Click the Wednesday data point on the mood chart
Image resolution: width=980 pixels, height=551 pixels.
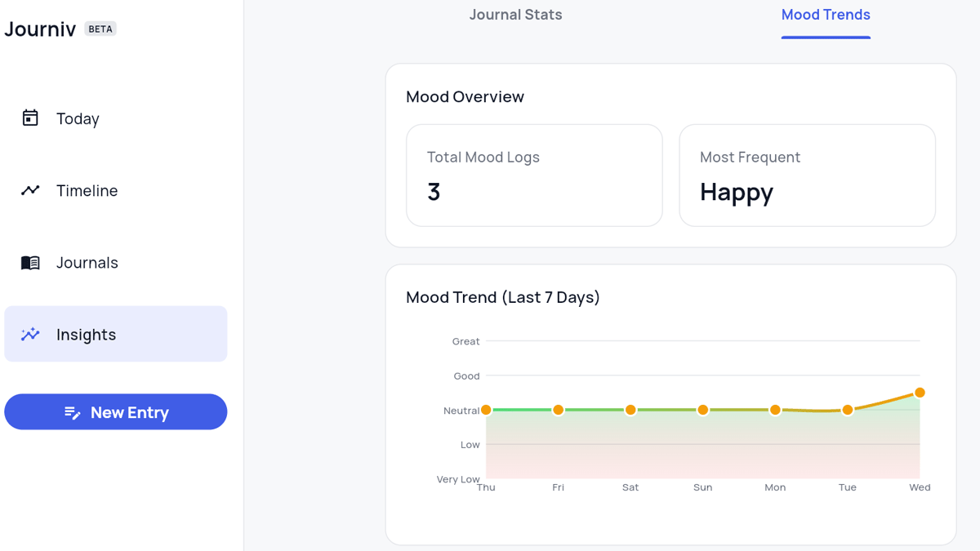pyautogui.click(x=920, y=393)
